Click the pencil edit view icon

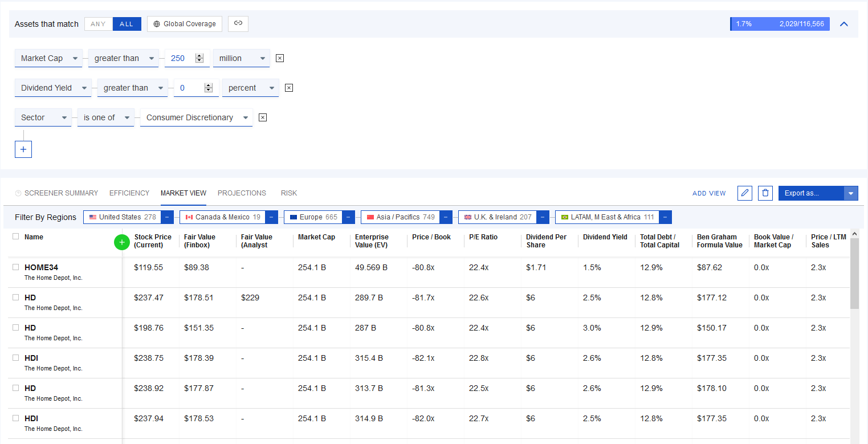coord(744,193)
